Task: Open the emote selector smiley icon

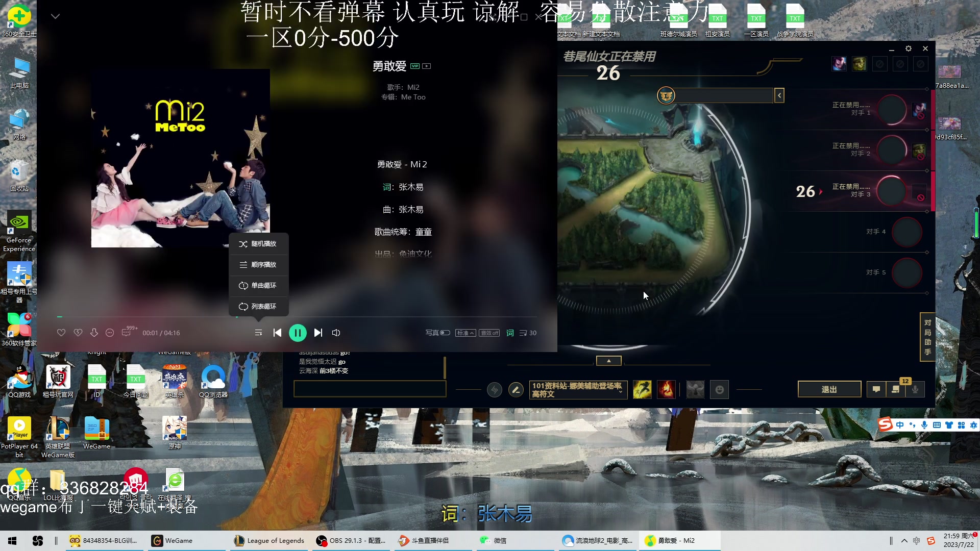Action: click(719, 390)
